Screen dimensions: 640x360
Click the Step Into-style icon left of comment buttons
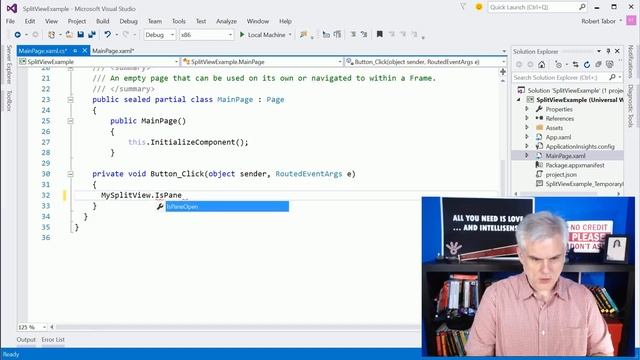[326, 35]
